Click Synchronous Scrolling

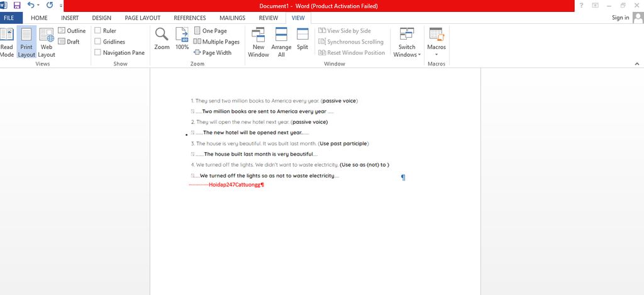pyautogui.click(x=351, y=42)
